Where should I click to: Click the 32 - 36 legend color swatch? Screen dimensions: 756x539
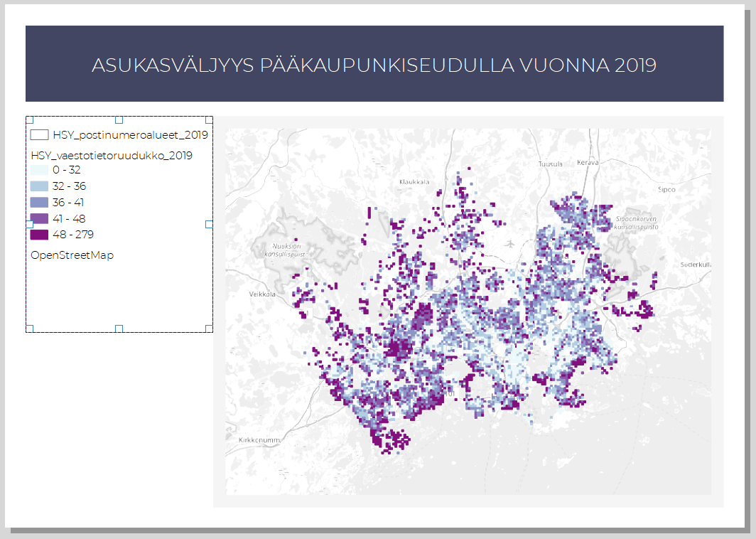coord(39,186)
